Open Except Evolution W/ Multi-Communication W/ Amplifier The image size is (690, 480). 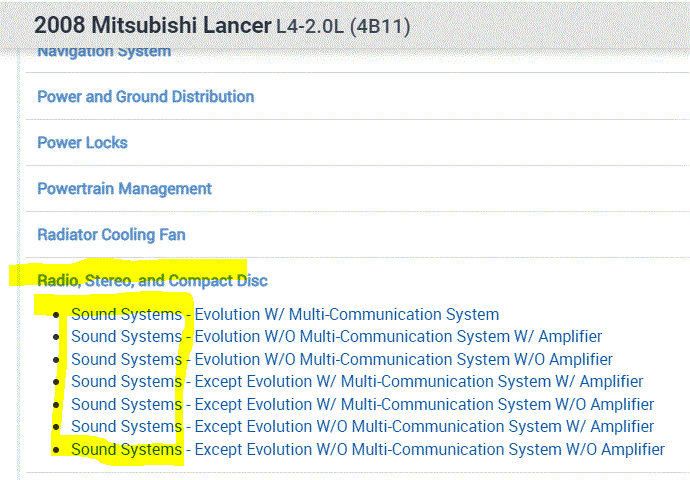[357, 381]
